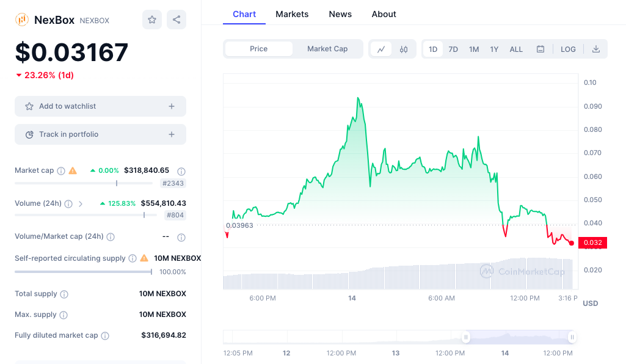This screenshot has width=626, height=364.
Task: Toggle LOG scale
Action: click(x=568, y=49)
